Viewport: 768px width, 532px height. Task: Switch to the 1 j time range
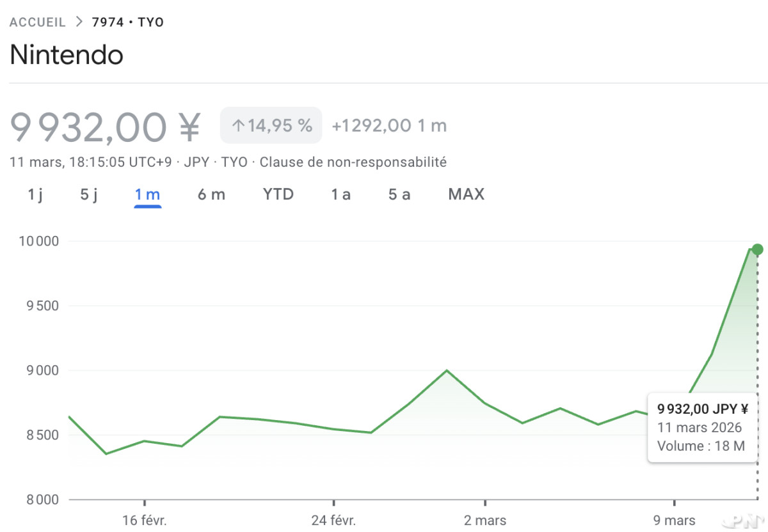click(35, 194)
